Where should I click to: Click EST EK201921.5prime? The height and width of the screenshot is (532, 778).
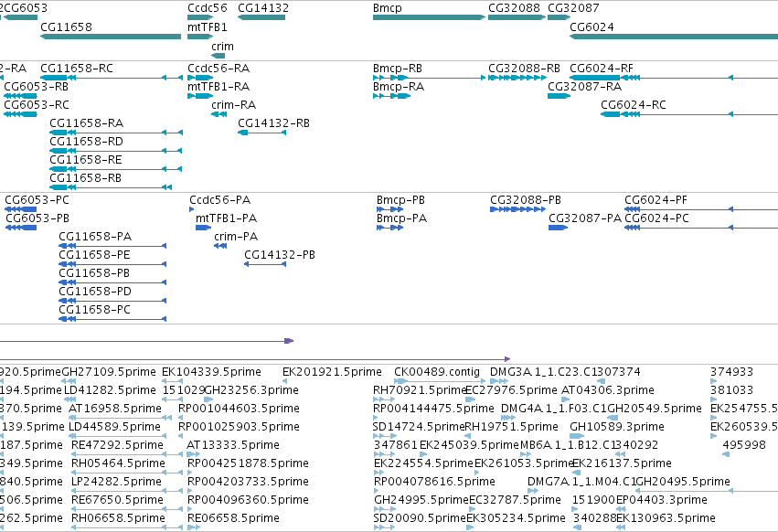tap(332, 372)
